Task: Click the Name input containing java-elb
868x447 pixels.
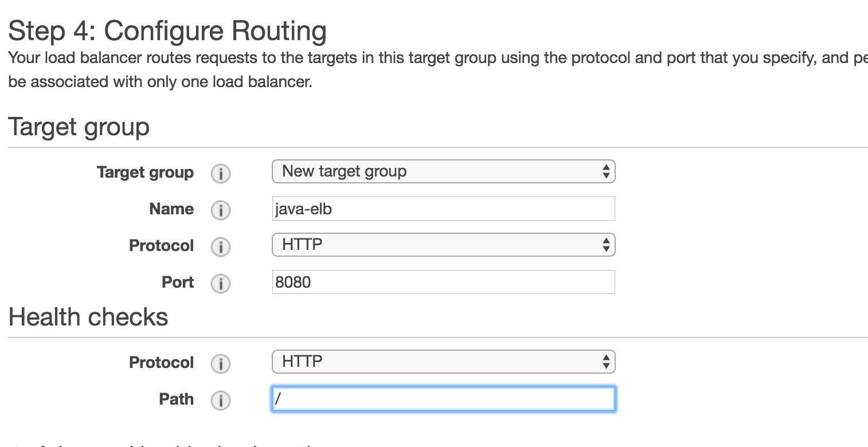Action: coord(443,209)
